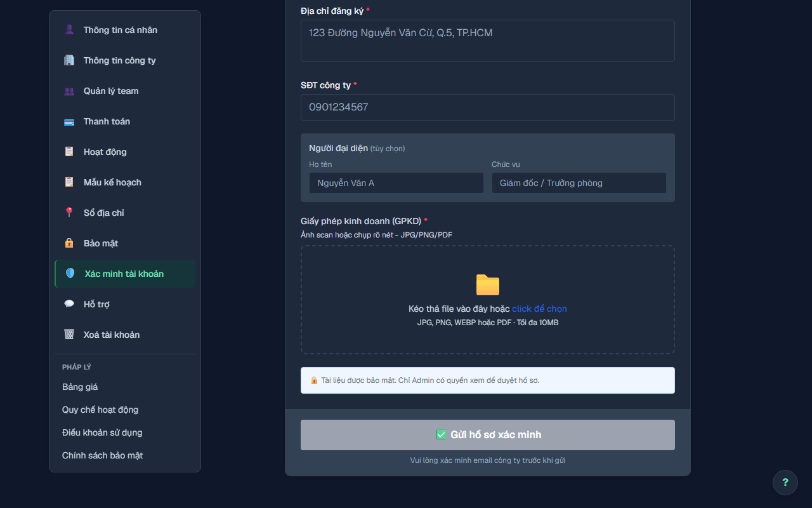Screen dimensions: 812x508
Task: Click the speech bubble icon beside Hỗ trợ
Action: (x=69, y=304)
